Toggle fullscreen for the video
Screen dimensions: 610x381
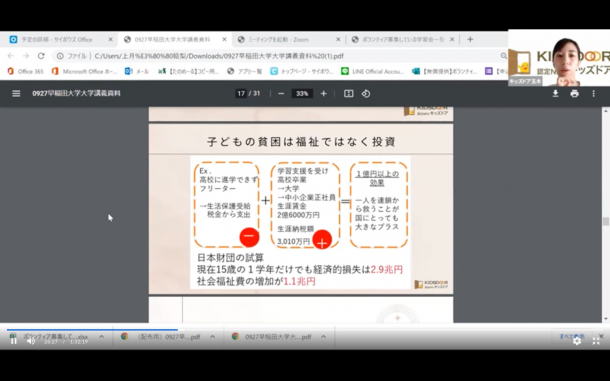click(596, 341)
